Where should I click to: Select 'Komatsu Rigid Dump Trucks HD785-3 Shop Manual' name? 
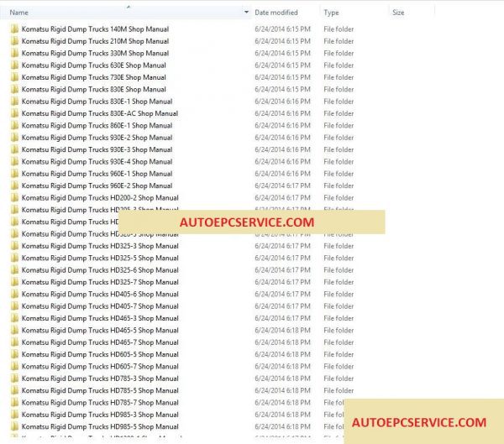point(100,379)
